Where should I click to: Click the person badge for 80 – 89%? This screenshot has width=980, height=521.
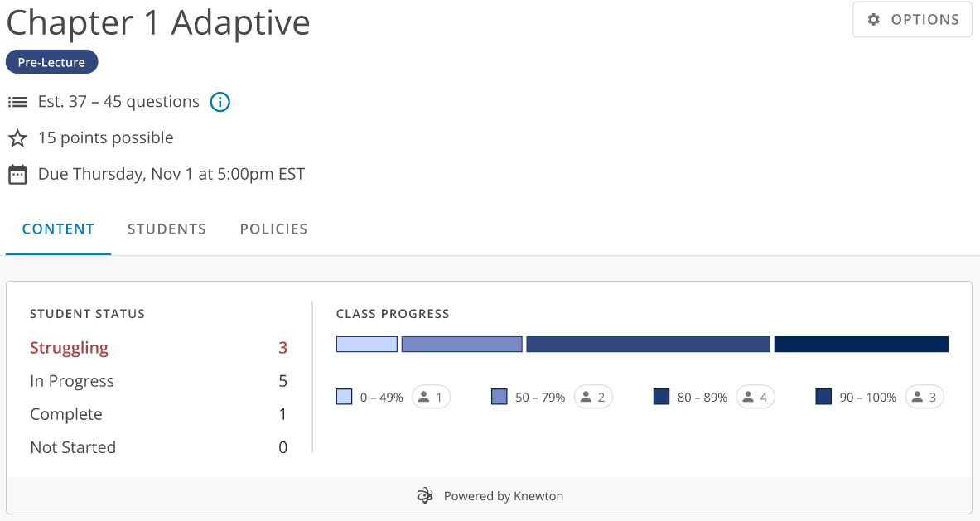tap(756, 398)
